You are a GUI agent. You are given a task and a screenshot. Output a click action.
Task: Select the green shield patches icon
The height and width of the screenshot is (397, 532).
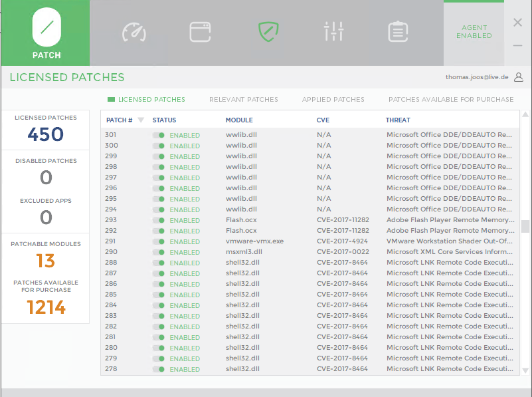[268, 31]
